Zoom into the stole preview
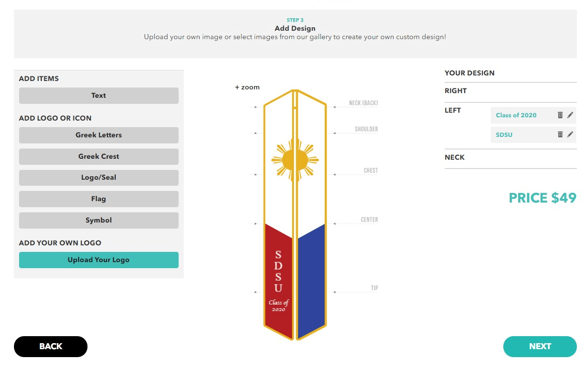 click(247, 87)
